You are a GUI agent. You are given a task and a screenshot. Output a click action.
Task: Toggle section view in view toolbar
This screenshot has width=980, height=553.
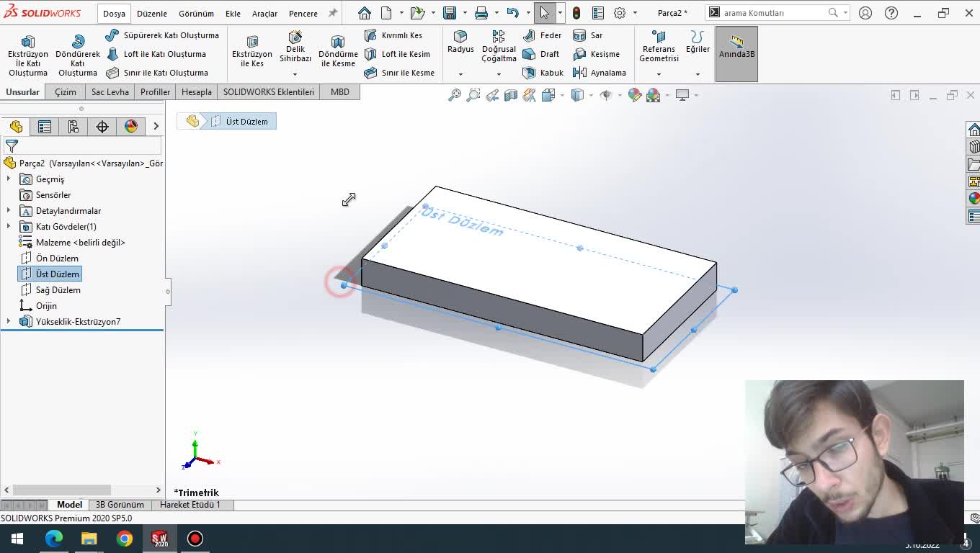(511, 95)
